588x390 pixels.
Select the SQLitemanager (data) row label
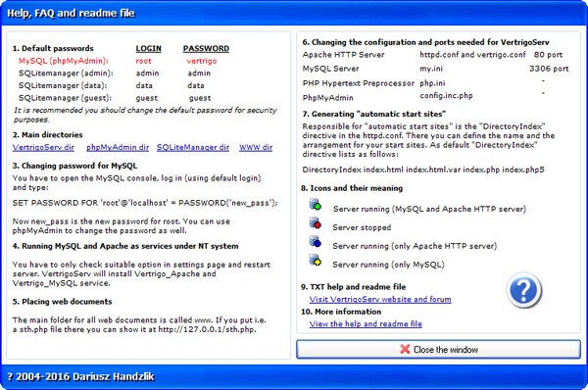63,85
